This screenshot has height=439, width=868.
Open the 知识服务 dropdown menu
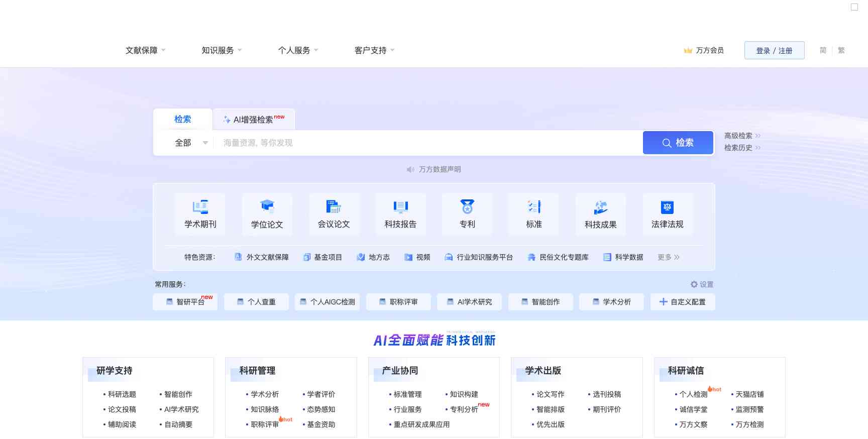coord(222,50)
